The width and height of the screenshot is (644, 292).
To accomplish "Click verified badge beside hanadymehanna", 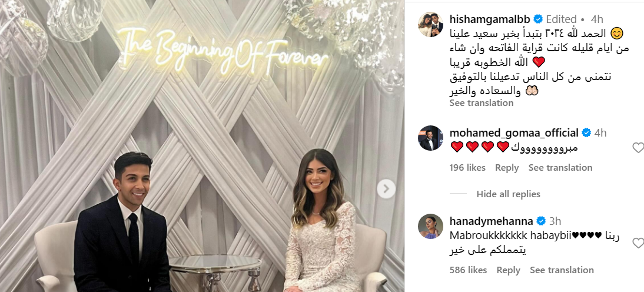I will [x=541, y=221].
